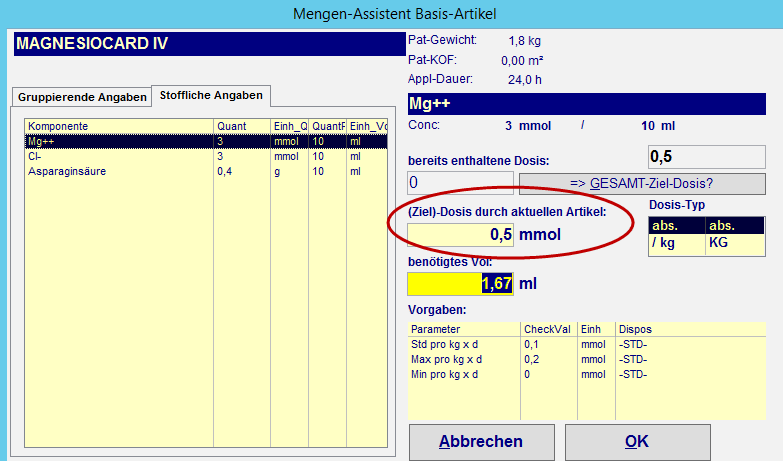Cancel with the Abbrechen button
The height and width of the screenshot is (461, 783).
click(481, 442)
